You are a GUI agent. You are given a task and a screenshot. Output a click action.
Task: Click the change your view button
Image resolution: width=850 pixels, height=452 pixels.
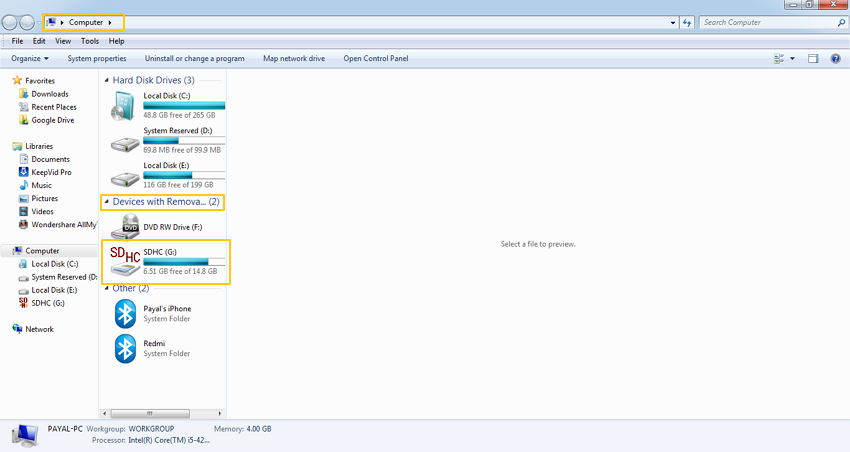point(779,59)
